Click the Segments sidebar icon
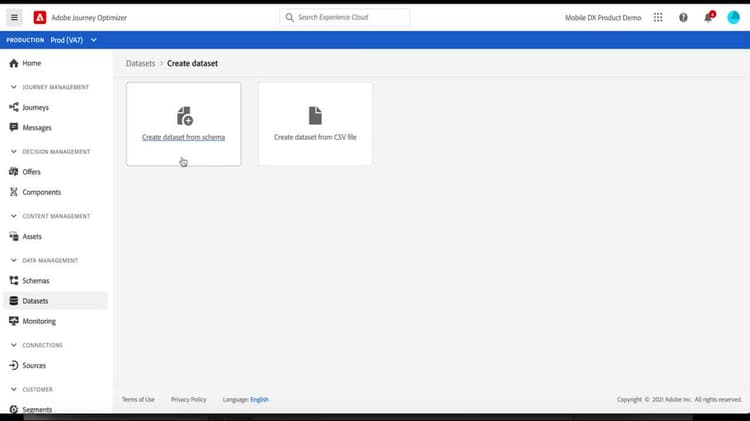This screenshot has width=750, height=421. pos(13,410)
